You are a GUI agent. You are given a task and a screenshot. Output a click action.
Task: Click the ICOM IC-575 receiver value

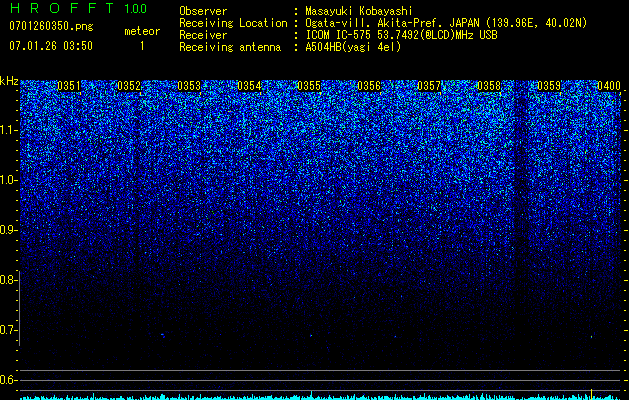tap(401, 35)
